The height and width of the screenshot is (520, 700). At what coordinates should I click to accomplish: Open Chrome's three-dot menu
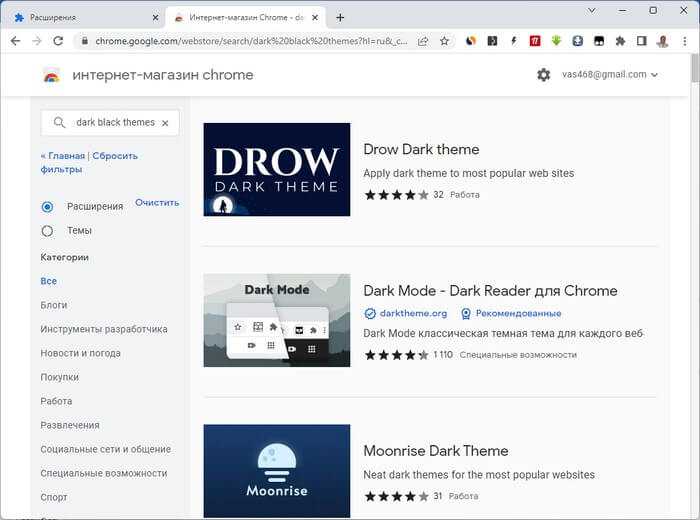click(x=684, y=41)
